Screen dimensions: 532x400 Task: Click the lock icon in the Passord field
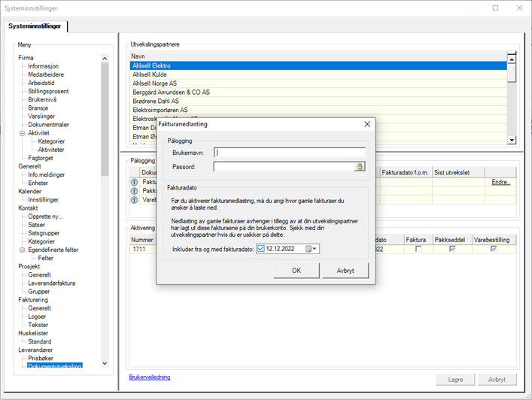coord(360,166)
